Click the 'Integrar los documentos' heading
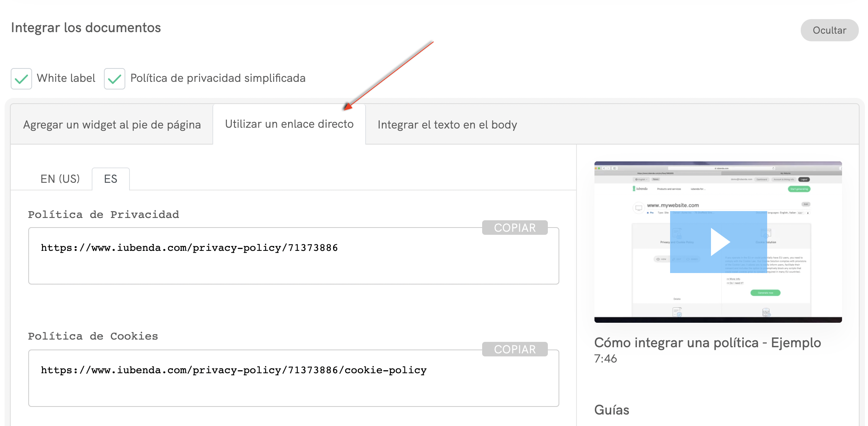This screenshot has width=868, height=426. point(86,28)
